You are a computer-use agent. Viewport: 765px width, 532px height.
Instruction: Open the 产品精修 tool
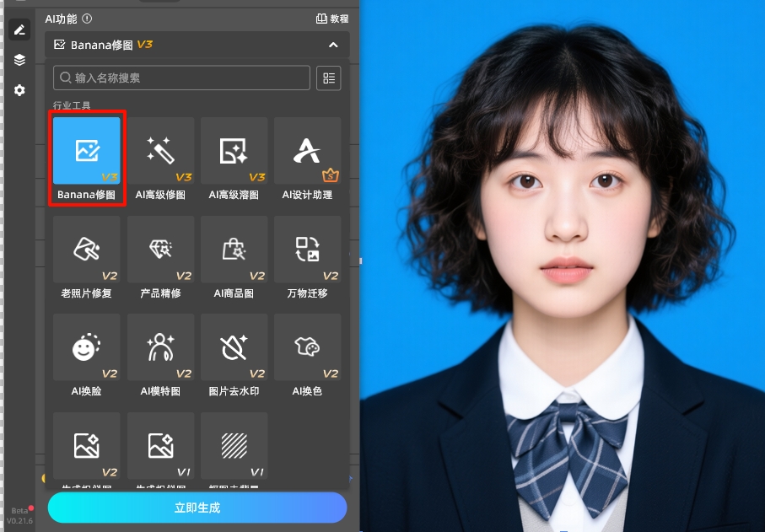pyautogui.click(x=160, y=250)
